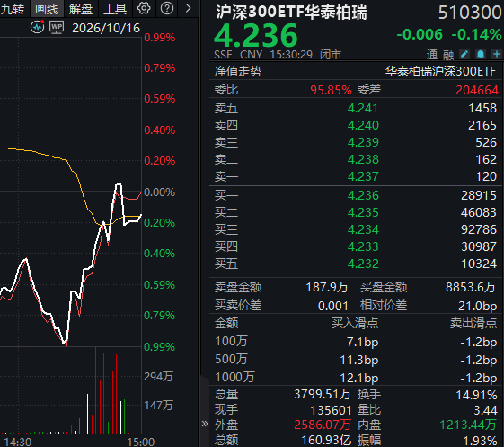Click the 100万 slippage row
504x447 pixels.
click(x=356, y=342)
